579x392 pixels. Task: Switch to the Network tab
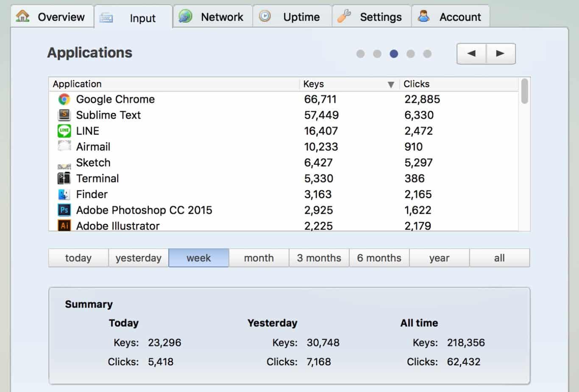click(x=213, y=17)
